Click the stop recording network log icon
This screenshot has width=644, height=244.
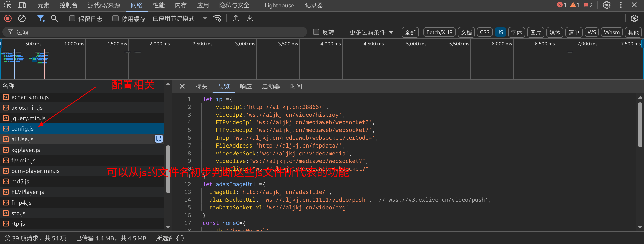(8, 18)
